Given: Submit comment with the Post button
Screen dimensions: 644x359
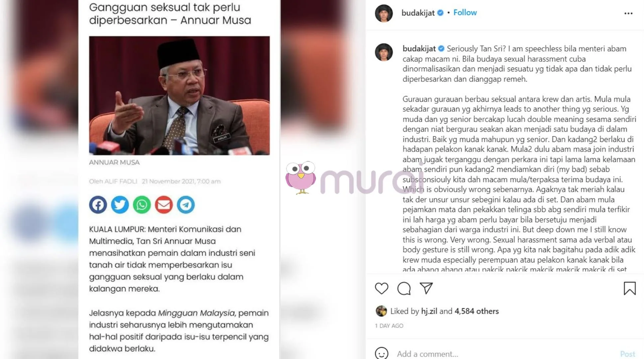Looking at the screenshot, I should coord(627,354).
